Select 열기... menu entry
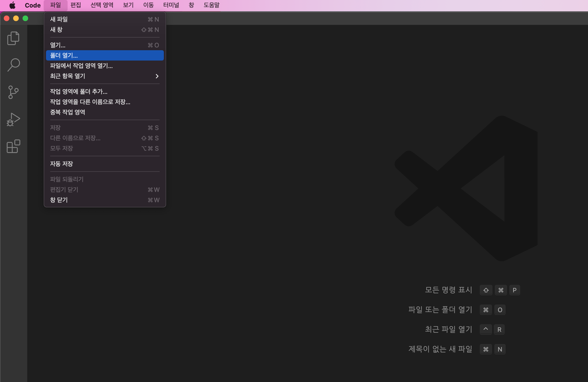This screenshot has height=382, width=588. coord(58,45)
